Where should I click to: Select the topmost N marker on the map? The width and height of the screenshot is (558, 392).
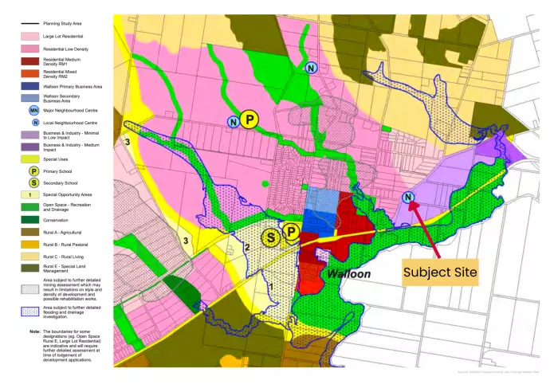click(310, 69)
